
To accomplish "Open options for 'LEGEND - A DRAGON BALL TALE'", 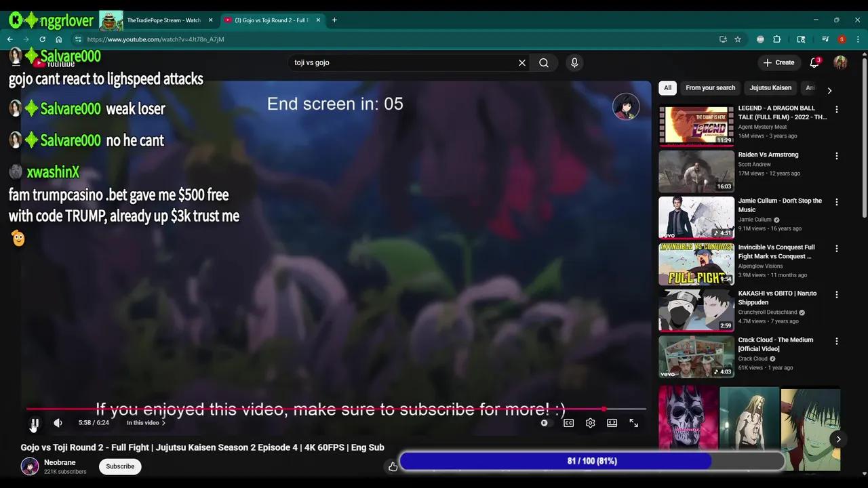I will coord(837,109).
